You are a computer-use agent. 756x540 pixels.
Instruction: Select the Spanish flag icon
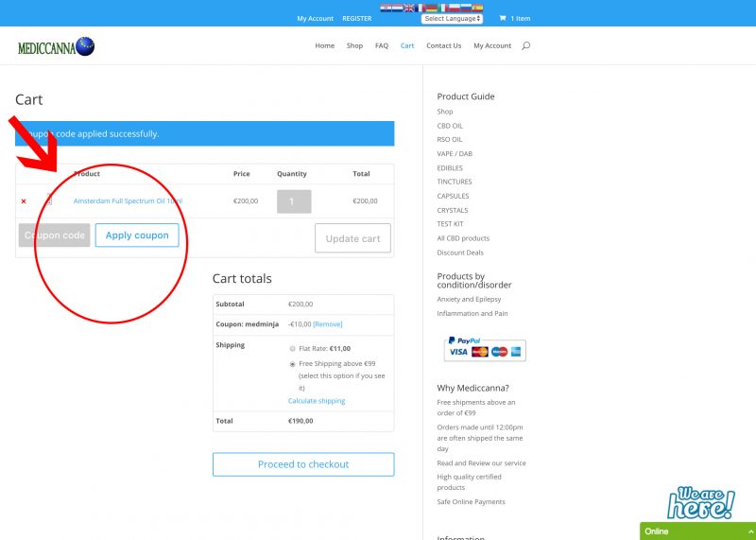click(x=477, y=8)
